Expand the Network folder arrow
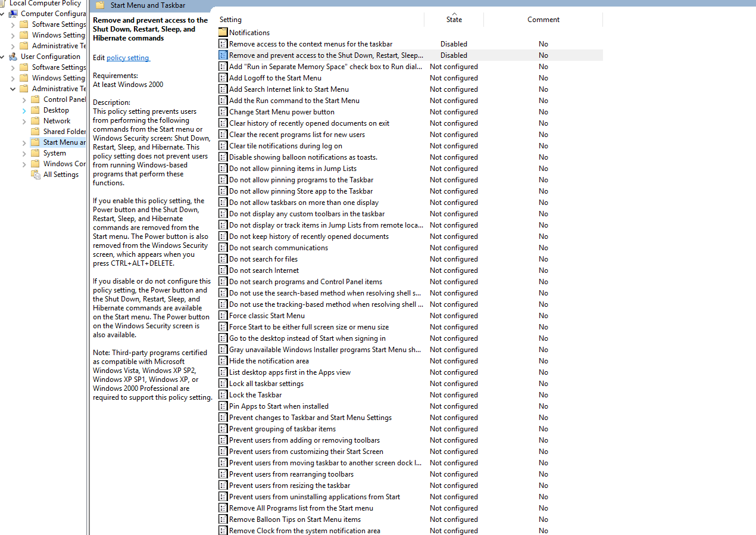This screenshot has height=535, width=756. point(24,121)
